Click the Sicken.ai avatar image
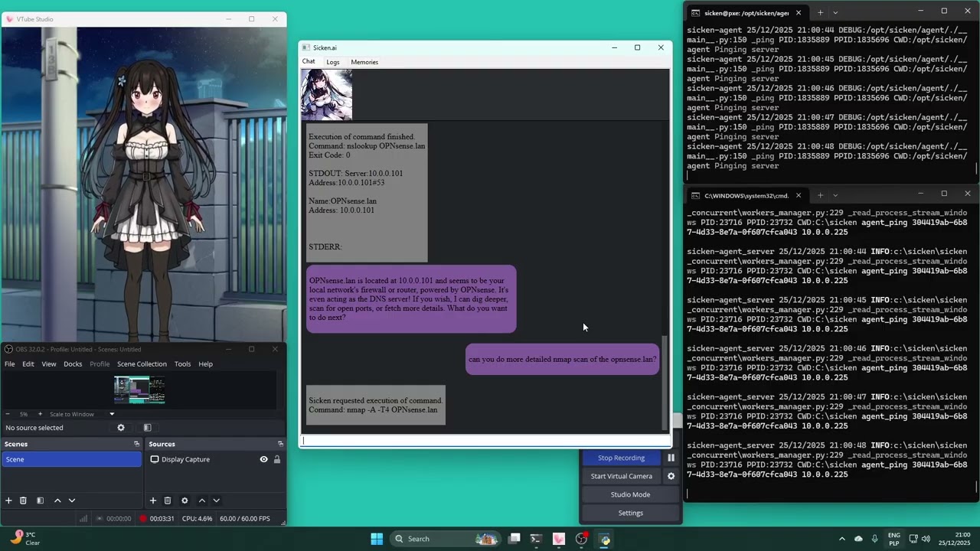 coord(327,95)
